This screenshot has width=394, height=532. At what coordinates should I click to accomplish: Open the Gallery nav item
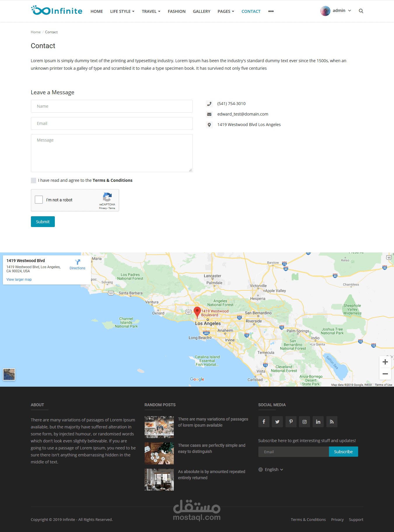click(x=202, y=11)
